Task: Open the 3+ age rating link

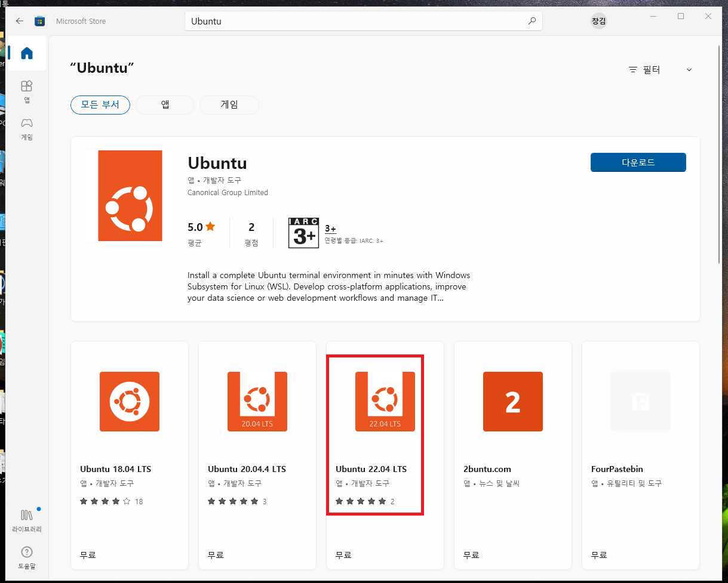Action: [330, 229]
